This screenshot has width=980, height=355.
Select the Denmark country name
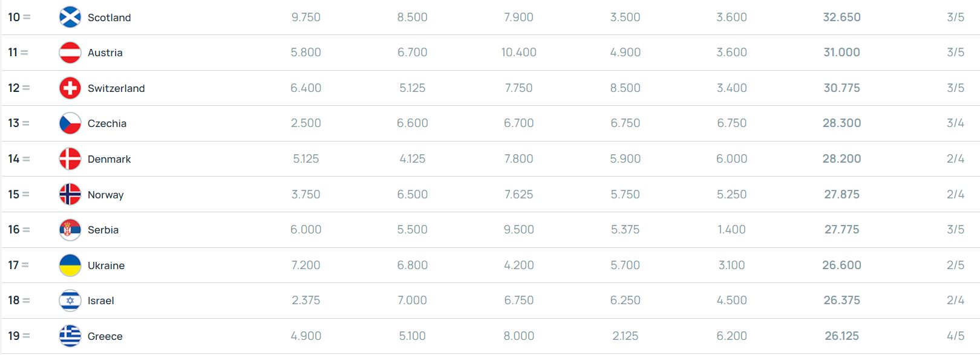click(109, 159)
